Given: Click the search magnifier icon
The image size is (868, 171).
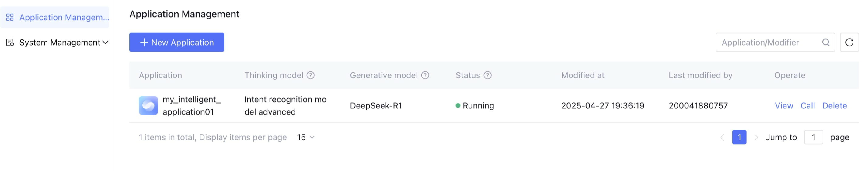Looking at the screenshot, I should [x=825, y=43].
